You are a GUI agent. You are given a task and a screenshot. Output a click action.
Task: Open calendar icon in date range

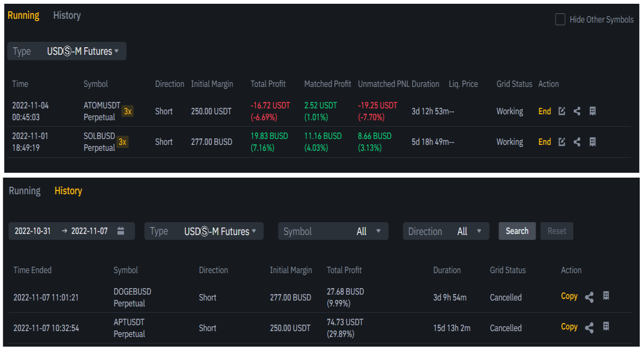coord(121,231)
